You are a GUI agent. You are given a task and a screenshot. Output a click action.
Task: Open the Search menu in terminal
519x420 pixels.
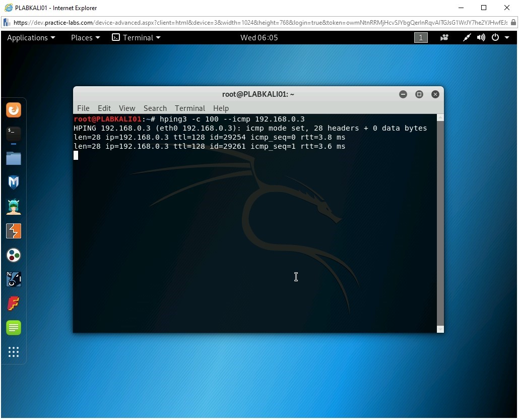pos(155,108)
